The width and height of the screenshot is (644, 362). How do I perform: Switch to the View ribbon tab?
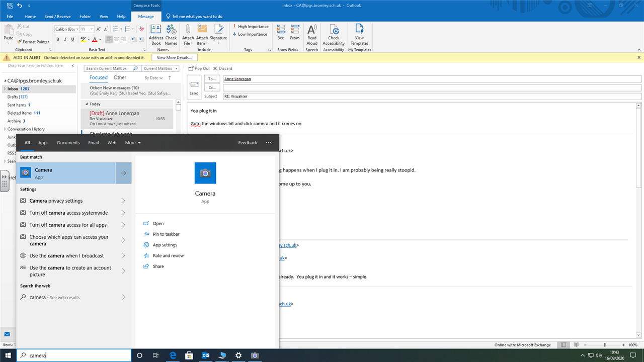[104, 17]
